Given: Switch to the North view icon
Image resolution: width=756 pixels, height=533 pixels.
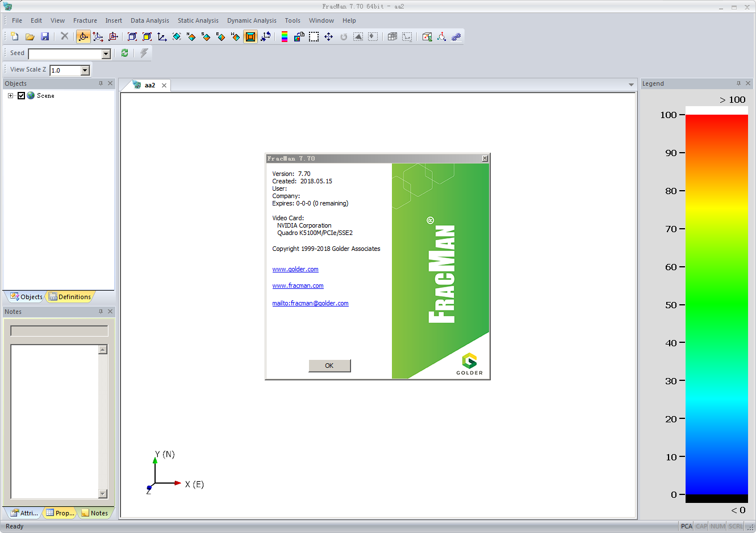Looking at the screenshot, I should click(x=191, y=36).
